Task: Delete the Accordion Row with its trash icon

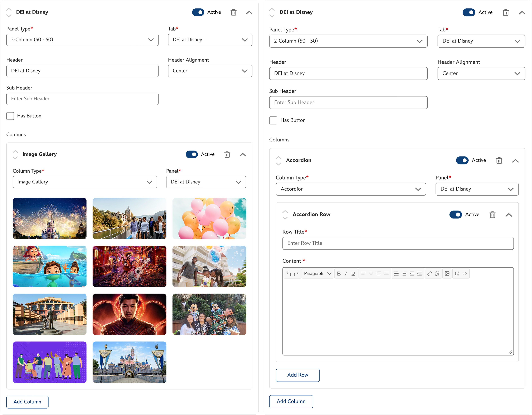Action: click(x=493, y=215)
